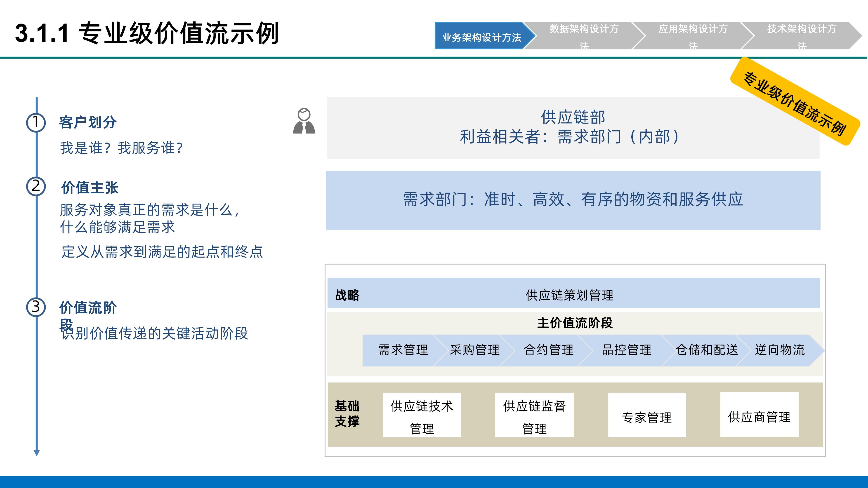Click the 基础支撑 row label
The height and width of the screenshot is (488, 868).
click(347, 414)
